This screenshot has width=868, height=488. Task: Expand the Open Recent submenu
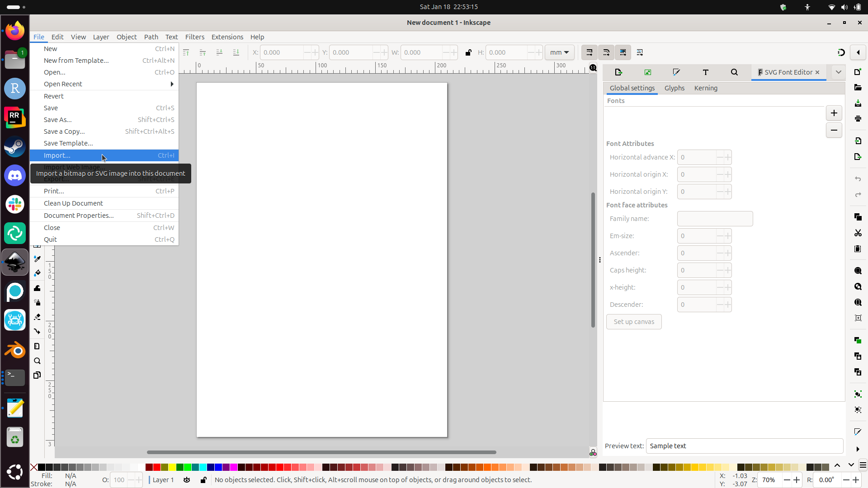point(104,84)
